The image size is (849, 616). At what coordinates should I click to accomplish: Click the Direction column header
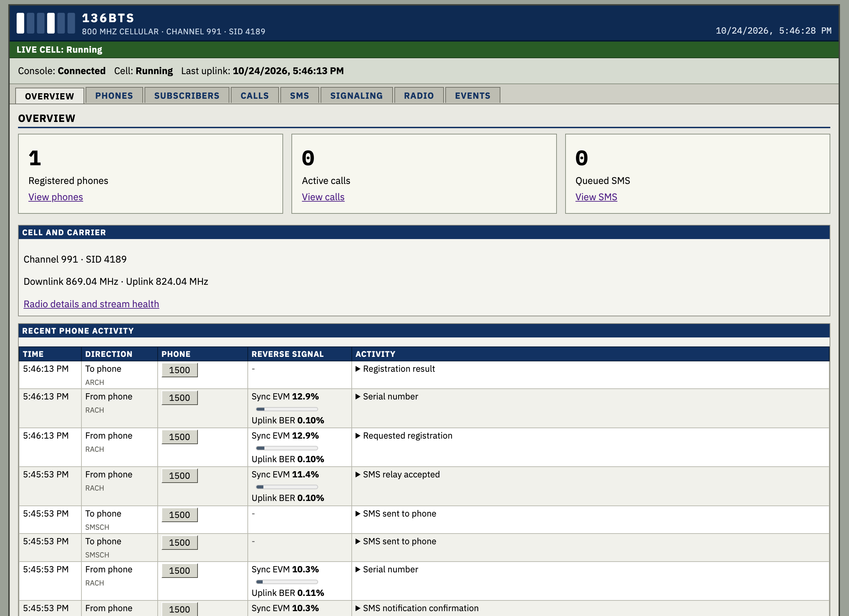click(120, 354)
